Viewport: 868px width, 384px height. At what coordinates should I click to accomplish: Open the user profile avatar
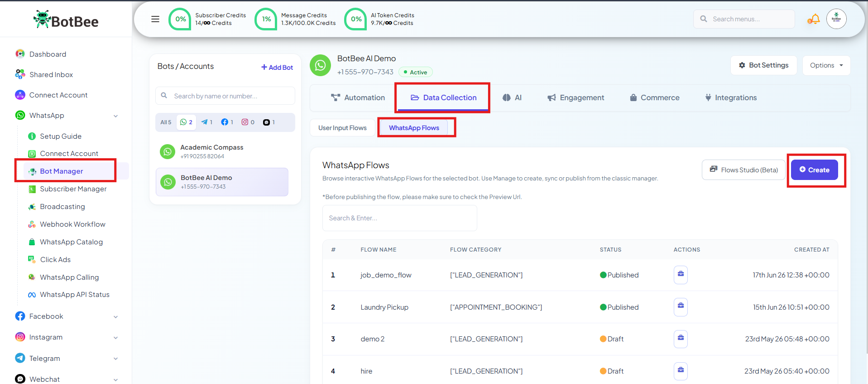click(x=836, y=19)
